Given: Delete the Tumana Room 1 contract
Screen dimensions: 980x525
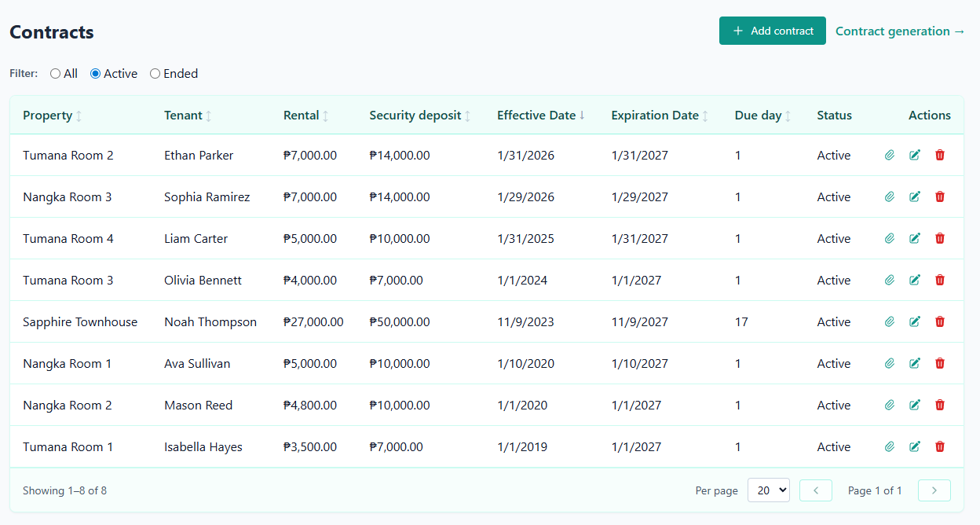Looking at the screenshot, I should coord(940,447).
